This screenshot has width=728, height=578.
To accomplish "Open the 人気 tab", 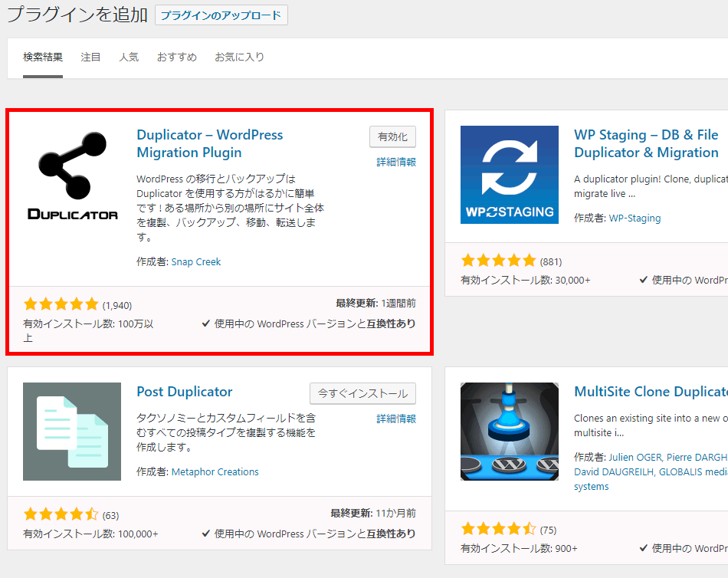I will (129, 57).
